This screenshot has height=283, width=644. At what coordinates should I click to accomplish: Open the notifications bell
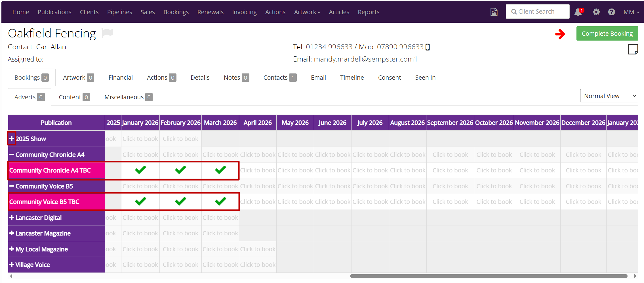(x=578, y=12)
